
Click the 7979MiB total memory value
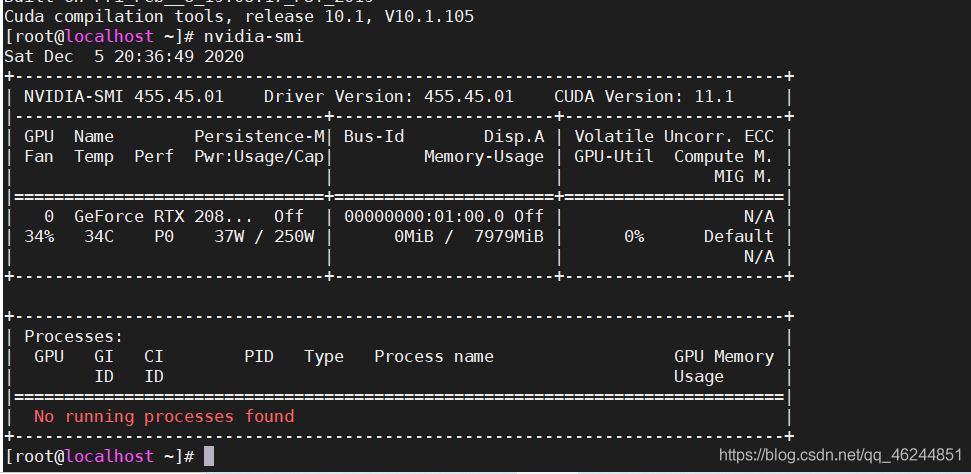click(x=508, y=236)
